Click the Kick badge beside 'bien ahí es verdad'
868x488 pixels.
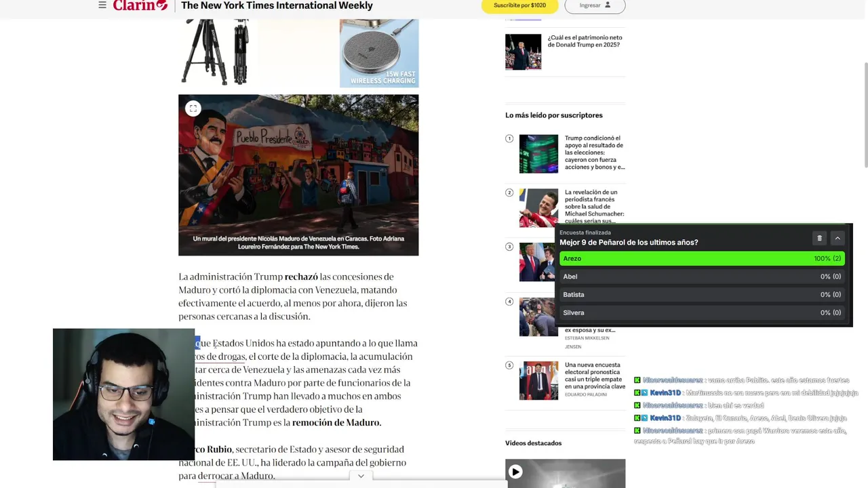point(637,405)
